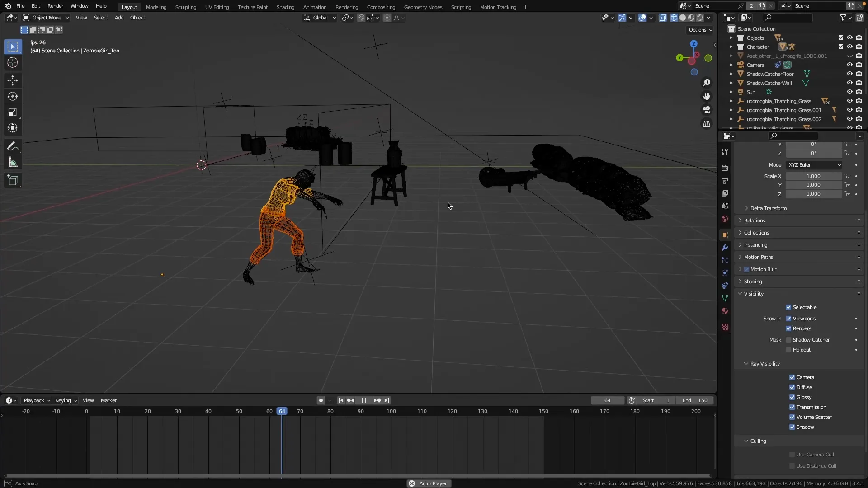Switch to the Animation workspace tab
Viewport: 868px width, 488px height.
(x=315, y=7)
